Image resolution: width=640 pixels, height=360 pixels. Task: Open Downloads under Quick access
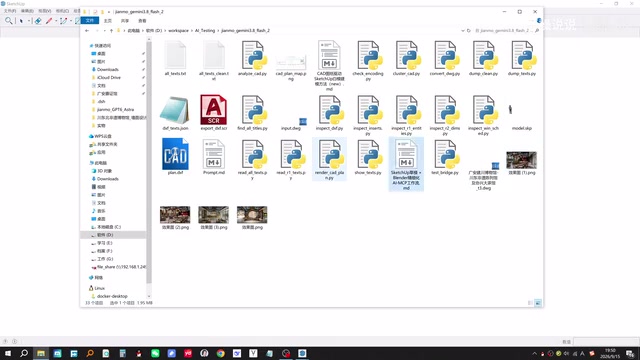coord(108,69)
